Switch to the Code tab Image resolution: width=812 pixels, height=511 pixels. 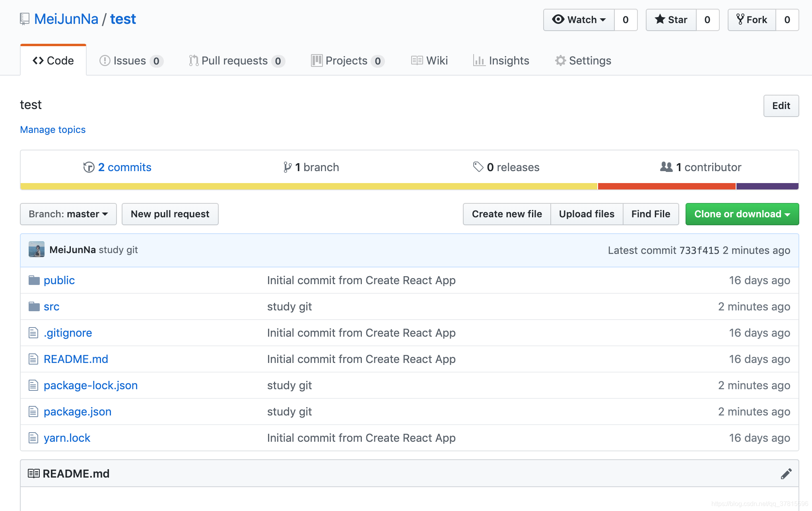[x=53, y=60]
